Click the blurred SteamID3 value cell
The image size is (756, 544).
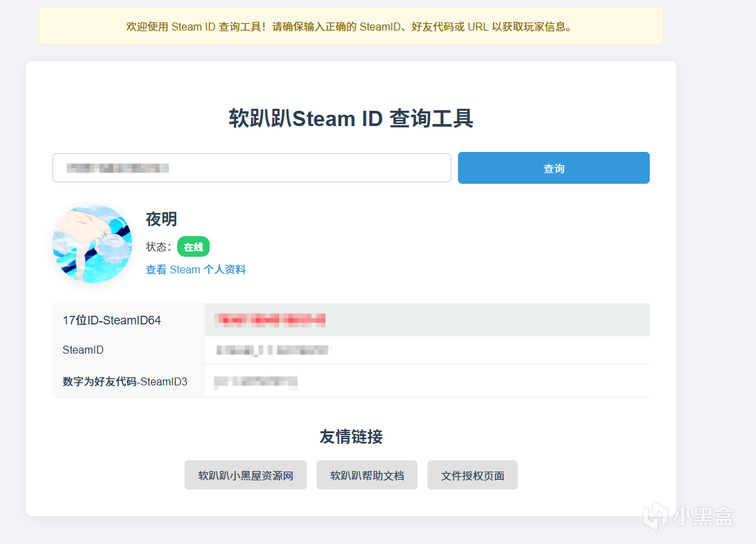point(427,381)
